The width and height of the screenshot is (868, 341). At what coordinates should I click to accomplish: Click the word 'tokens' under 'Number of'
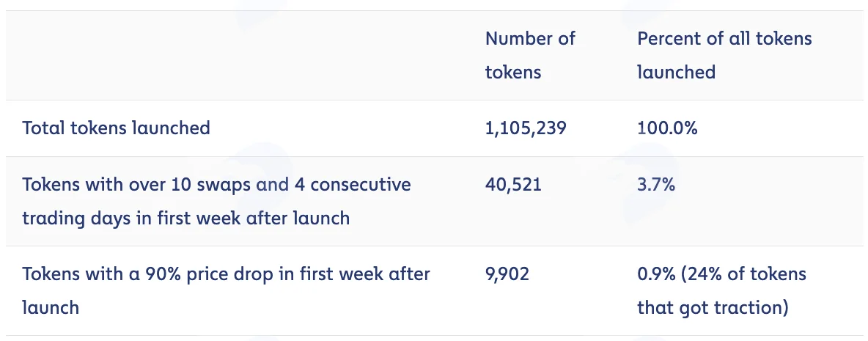(513, 73)
